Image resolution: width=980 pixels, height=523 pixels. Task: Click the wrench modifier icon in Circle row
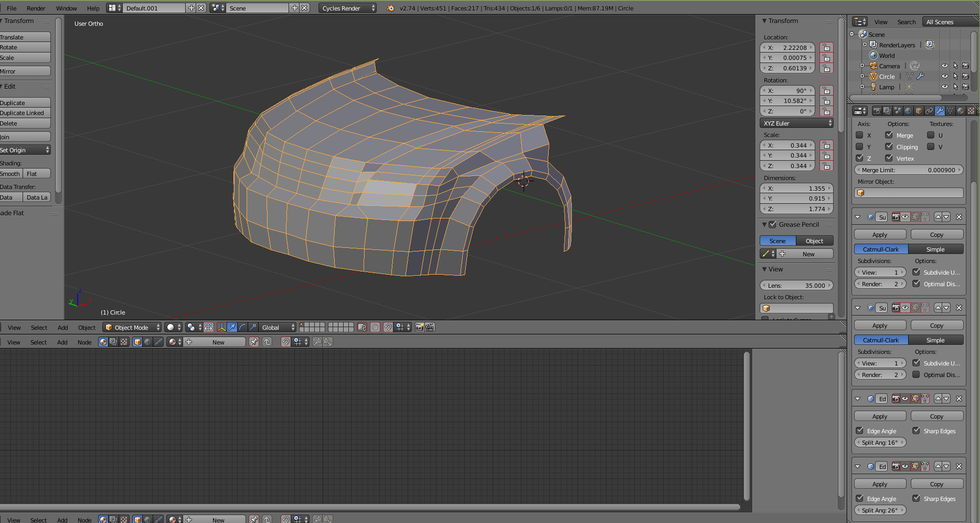pyautogui.click(x=920, y=77)
